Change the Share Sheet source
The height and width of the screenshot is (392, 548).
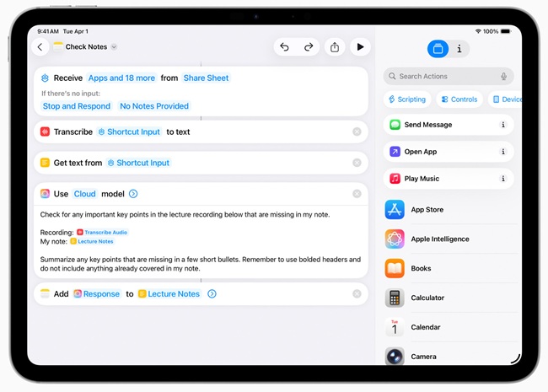coord(207,78)
